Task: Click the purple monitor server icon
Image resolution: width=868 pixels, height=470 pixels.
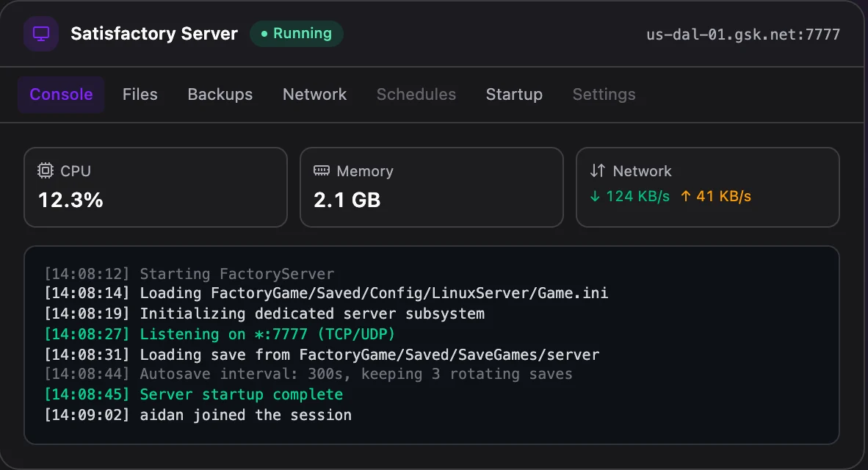Action: pyautogui.click(x=41, y=34)
